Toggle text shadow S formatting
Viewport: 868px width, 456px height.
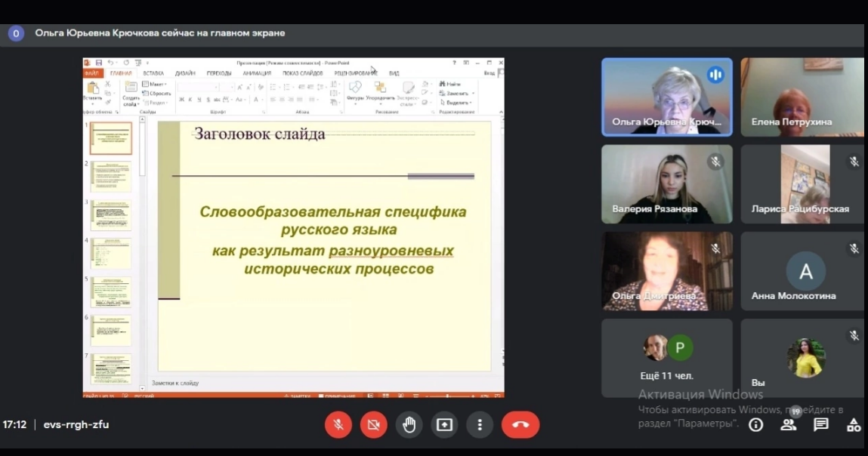pos(209,100)
